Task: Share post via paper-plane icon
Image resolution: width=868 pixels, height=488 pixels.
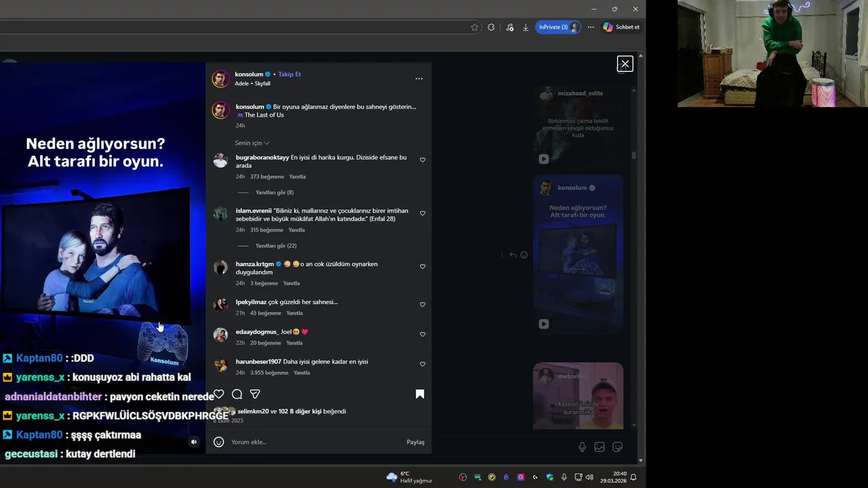Action: click(x=255, y=394)
